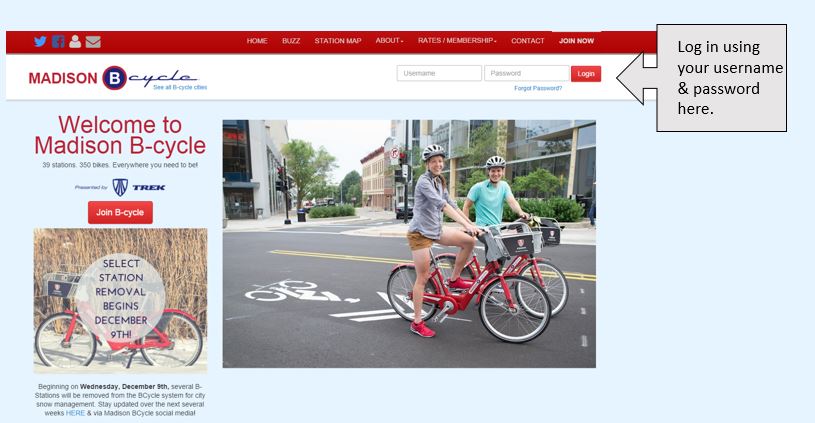
Task: Select JOIN NOW in navigation
Action: [576, 41]
